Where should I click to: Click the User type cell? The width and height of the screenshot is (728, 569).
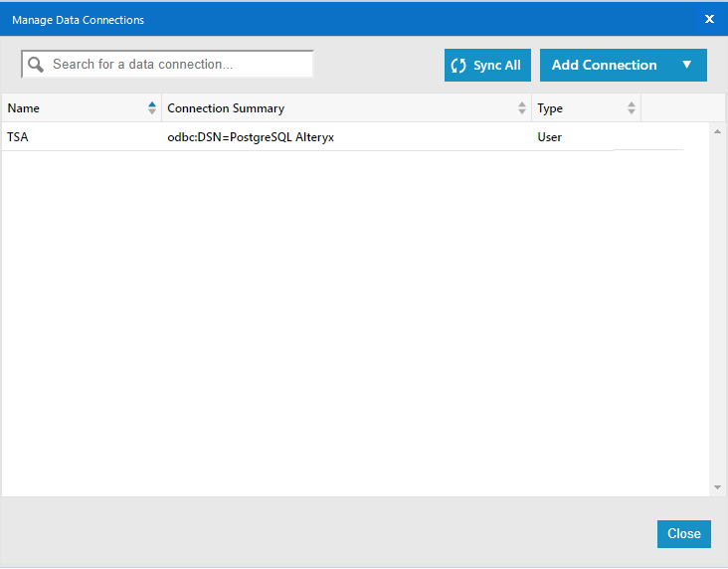pos(550,137)
